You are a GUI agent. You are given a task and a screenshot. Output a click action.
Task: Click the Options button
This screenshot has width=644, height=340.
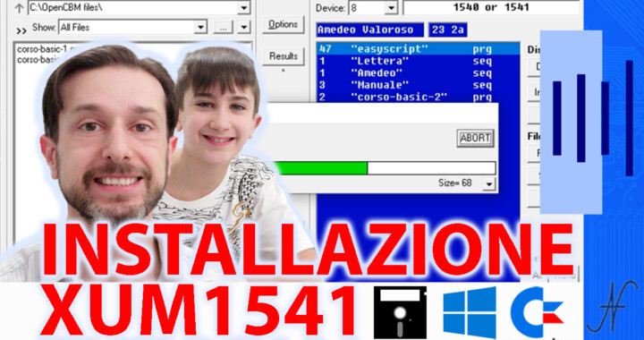point(283,25)
